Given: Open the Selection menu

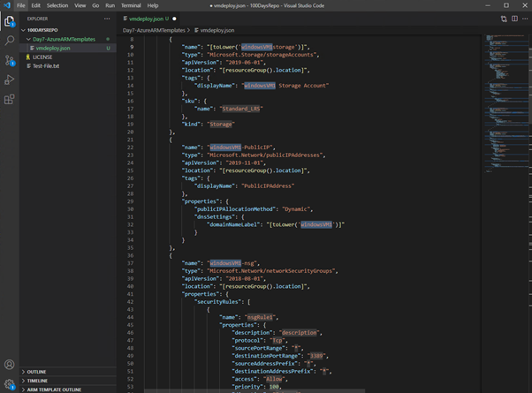Looking at the screenshot, I should [57, 5].
